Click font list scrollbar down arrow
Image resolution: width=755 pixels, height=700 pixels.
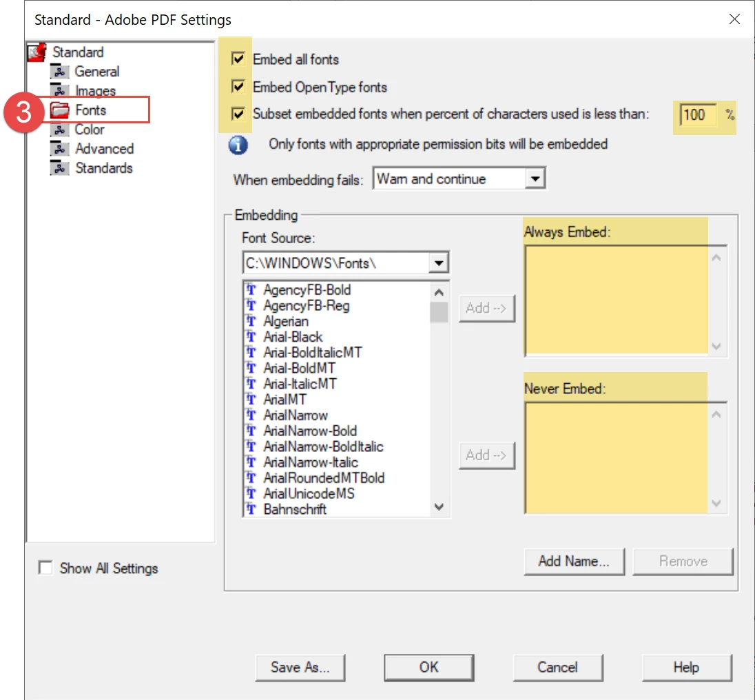(x=439, y=507)
